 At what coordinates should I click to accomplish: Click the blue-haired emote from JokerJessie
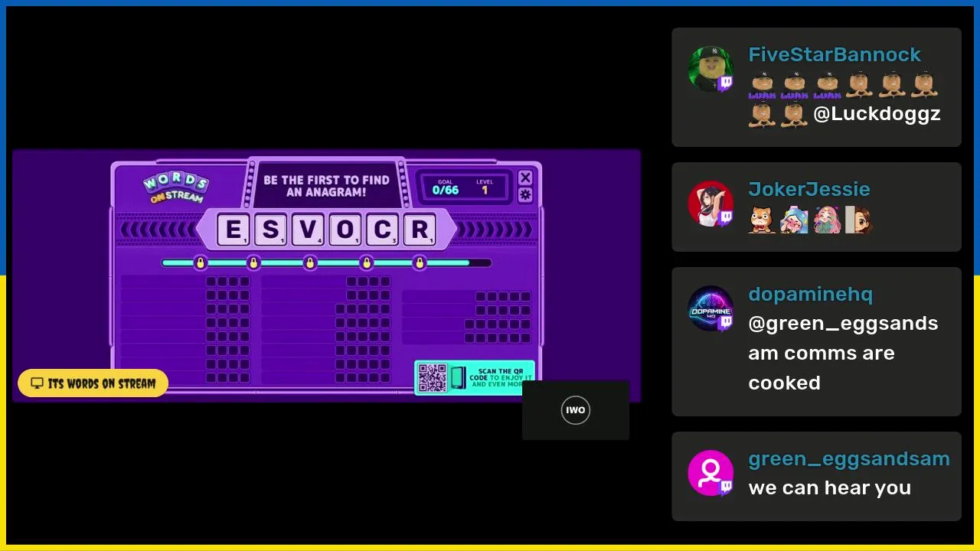click(x=794, y=220)
